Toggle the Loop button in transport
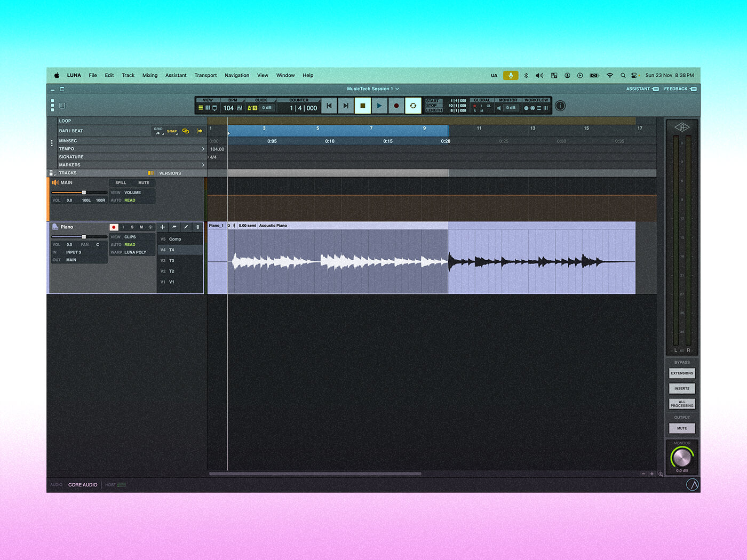 [413, 106]
